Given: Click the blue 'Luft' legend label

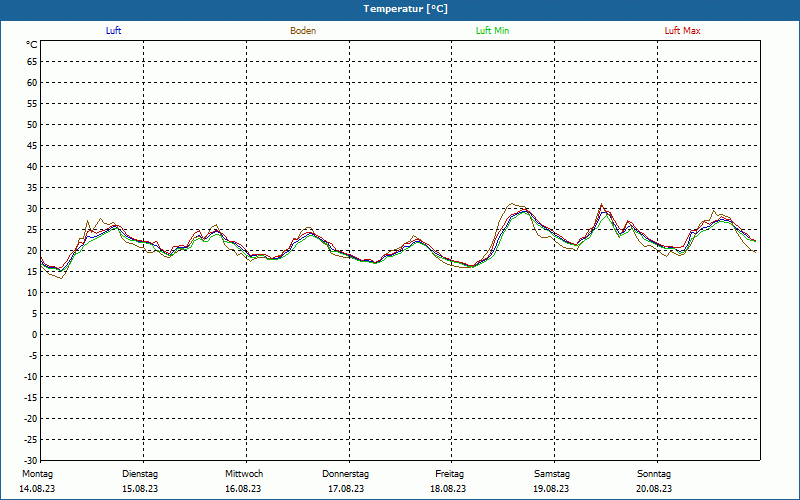Looking at the screenshot, I should (113, 31).
